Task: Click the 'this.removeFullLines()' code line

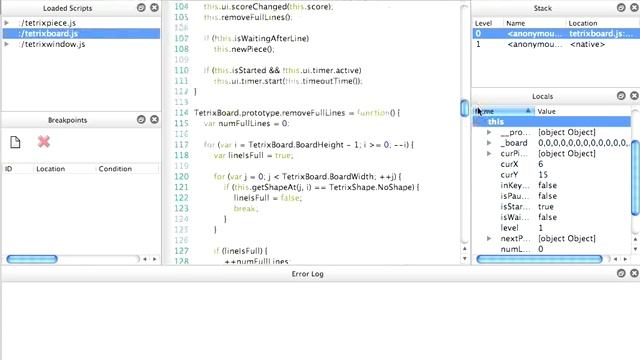Action: [248, 17]
